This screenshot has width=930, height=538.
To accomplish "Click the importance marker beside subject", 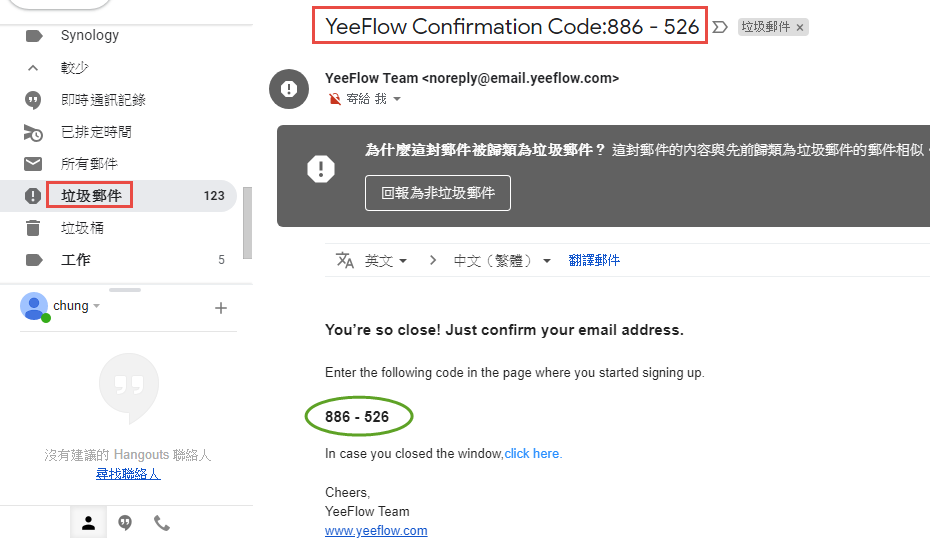I will coord(720,27).
